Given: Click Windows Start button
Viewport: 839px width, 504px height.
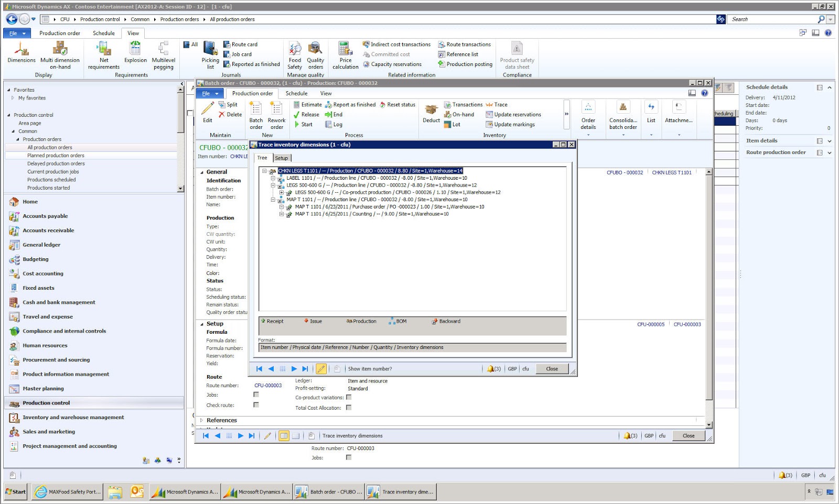Looking at the screenshot, I should click(16, 492).
